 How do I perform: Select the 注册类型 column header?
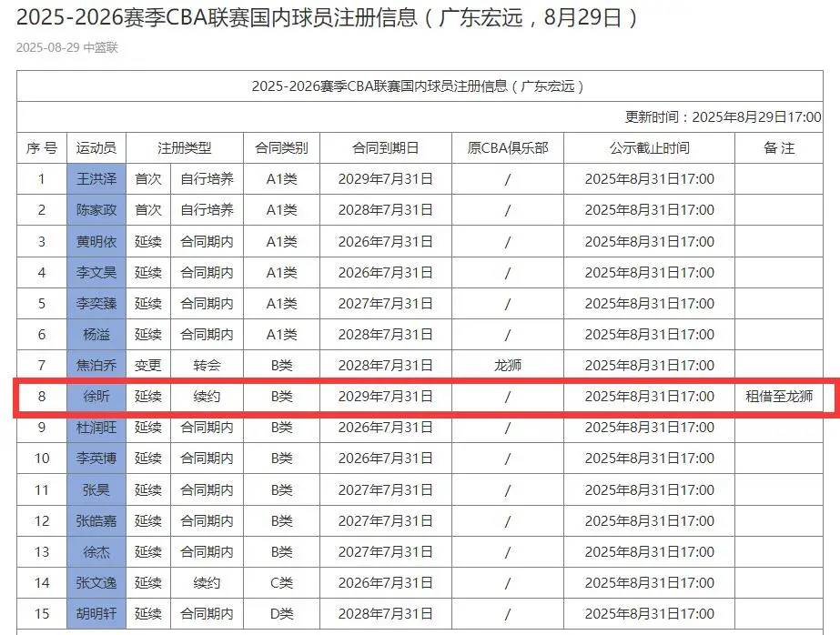click(184, 148)
